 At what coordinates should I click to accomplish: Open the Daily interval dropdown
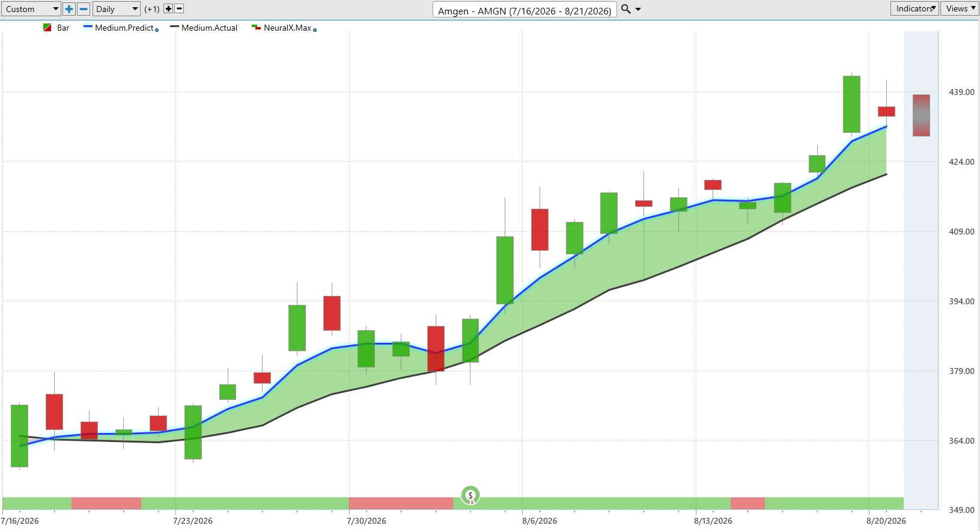click(x=117, y=9)
